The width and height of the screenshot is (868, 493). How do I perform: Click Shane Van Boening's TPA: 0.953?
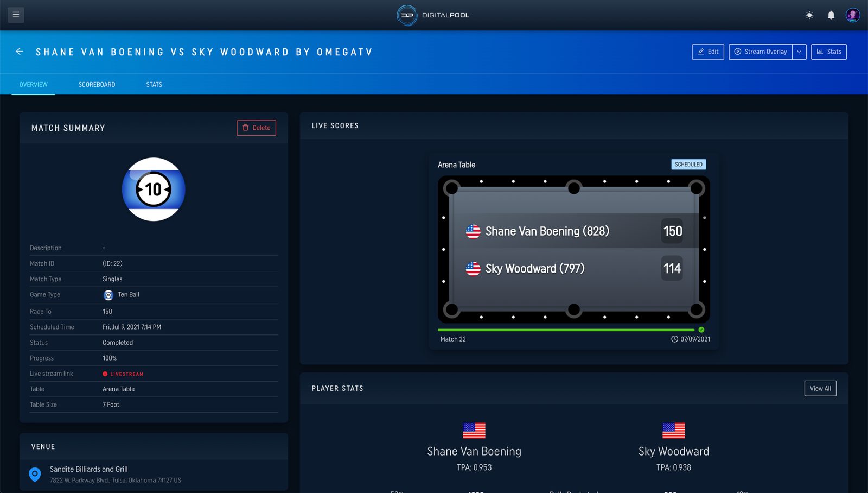tap(474, 467)
